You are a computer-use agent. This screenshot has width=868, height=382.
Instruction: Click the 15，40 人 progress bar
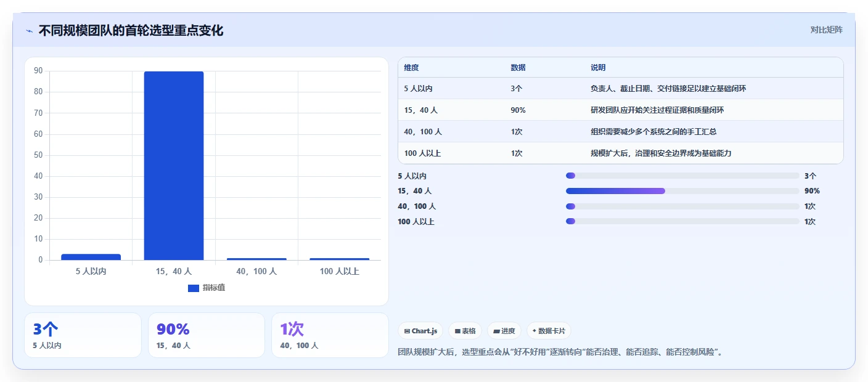pyautogui.click(x=682, y=191)
